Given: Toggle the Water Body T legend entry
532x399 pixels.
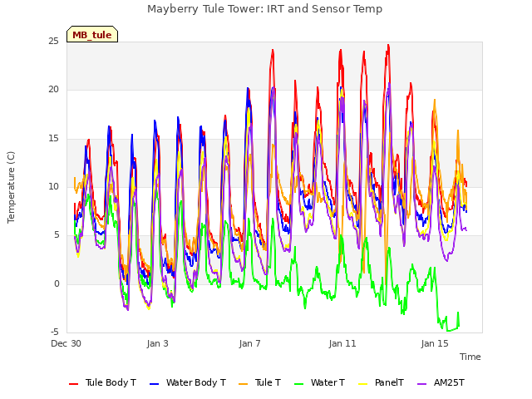Looking at the screenshot, I should [188, 382].
